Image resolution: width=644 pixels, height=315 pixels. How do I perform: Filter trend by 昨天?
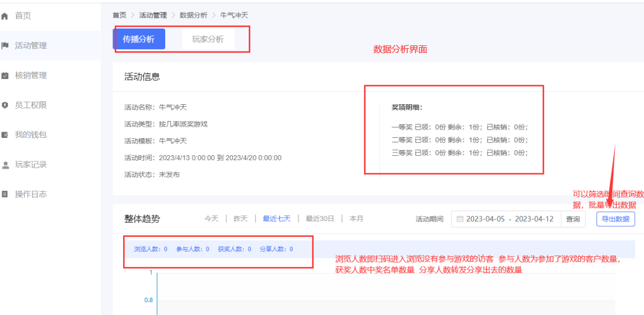tap(240, 219)
